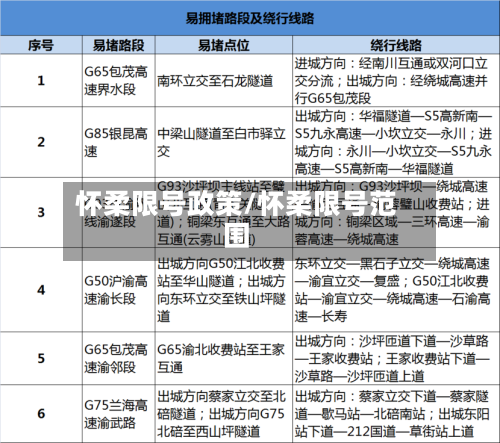Click the 绕行线路 column header

(x=396, y=45)
